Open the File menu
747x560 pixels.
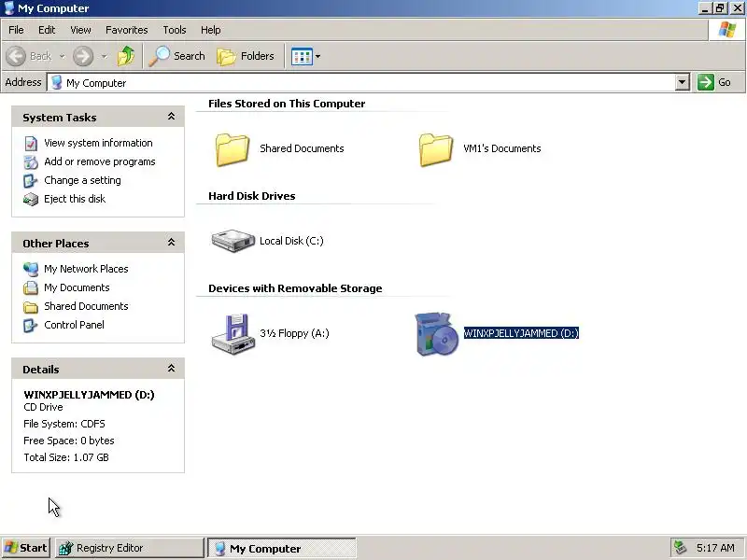(x=16, y=30)
